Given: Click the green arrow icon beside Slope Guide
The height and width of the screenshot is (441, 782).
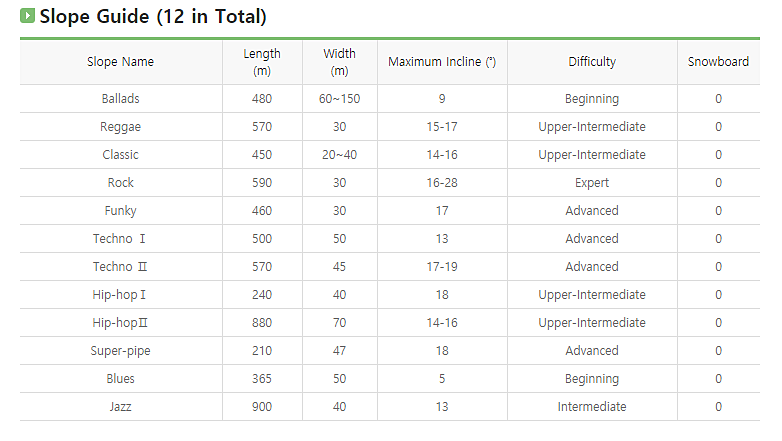Looking at the screenshot, I should (27, 16).
